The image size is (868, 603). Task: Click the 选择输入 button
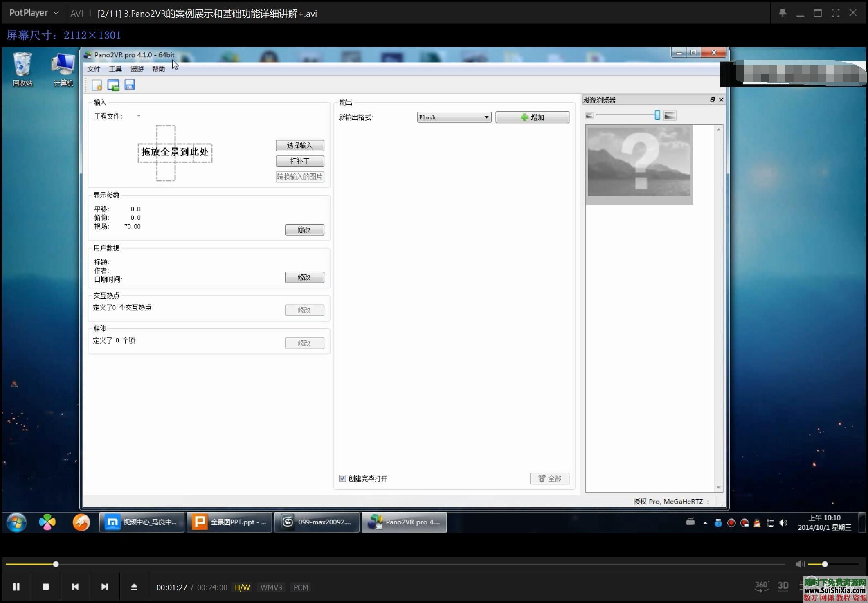[x=300, y=146]
